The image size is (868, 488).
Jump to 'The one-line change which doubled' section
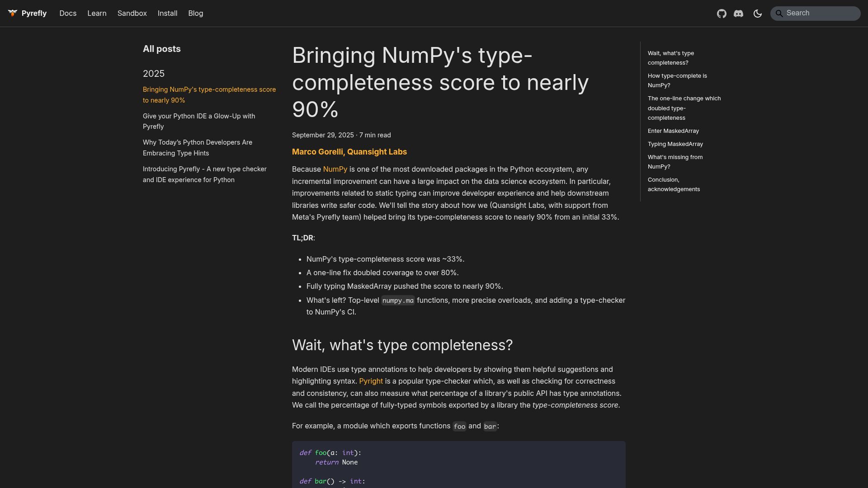[684, 108]
